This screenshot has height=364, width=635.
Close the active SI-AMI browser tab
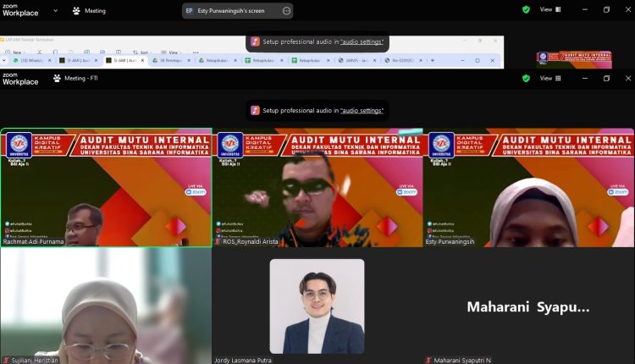click(x=142, y=60)
